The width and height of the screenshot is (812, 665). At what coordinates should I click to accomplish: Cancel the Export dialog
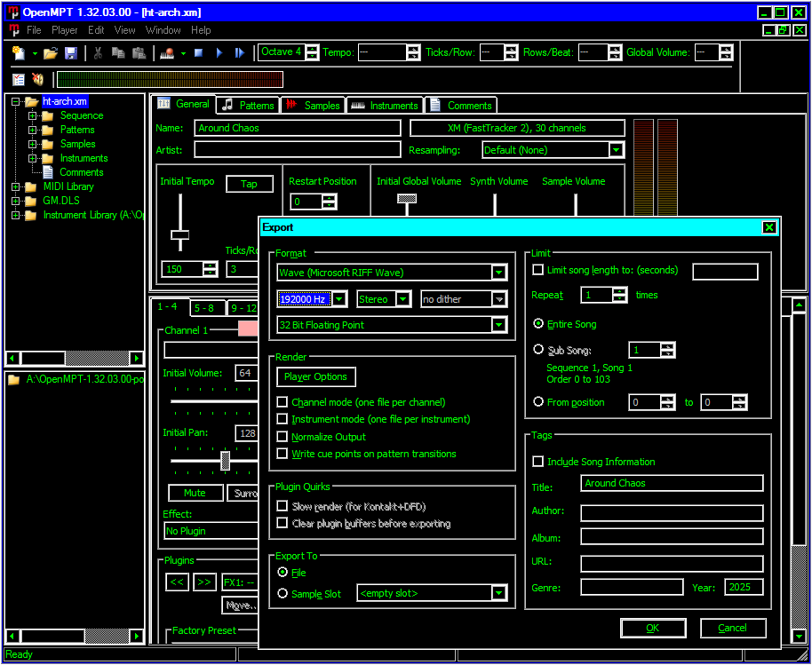coord(733,628)
